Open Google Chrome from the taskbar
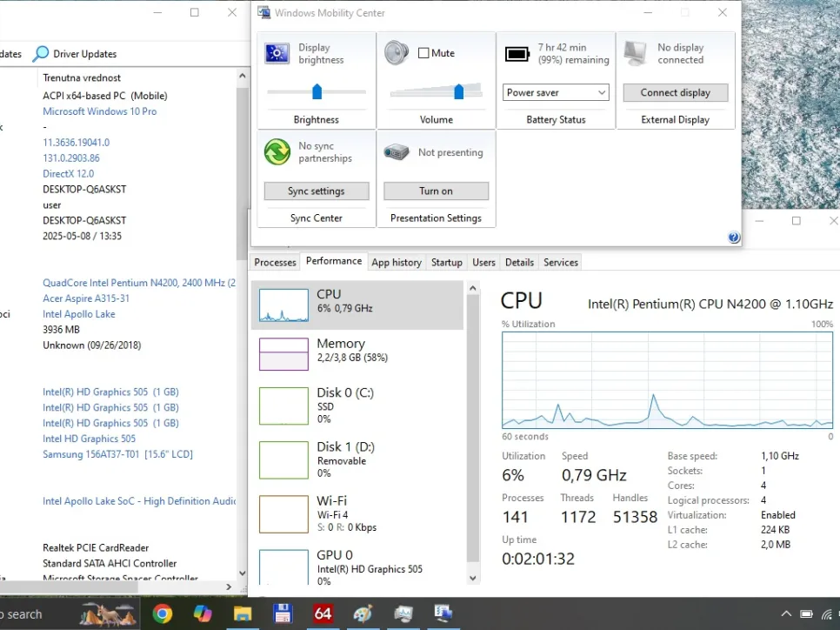The width and height of the screenshot is (840, 630). 163,613
